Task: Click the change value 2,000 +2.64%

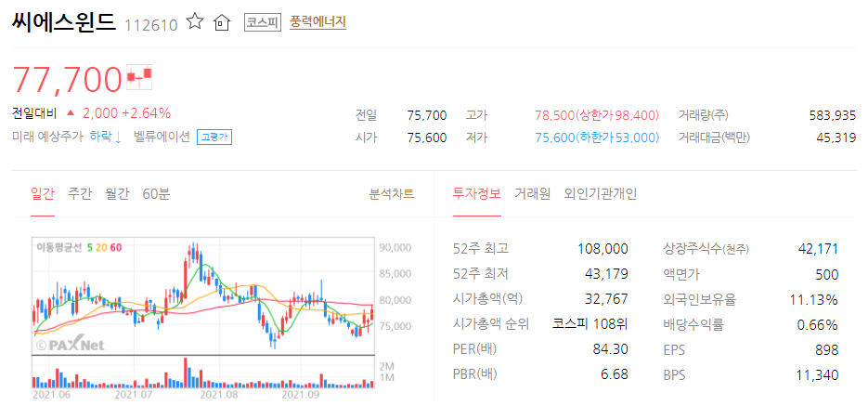Action: tap(126, 113)
